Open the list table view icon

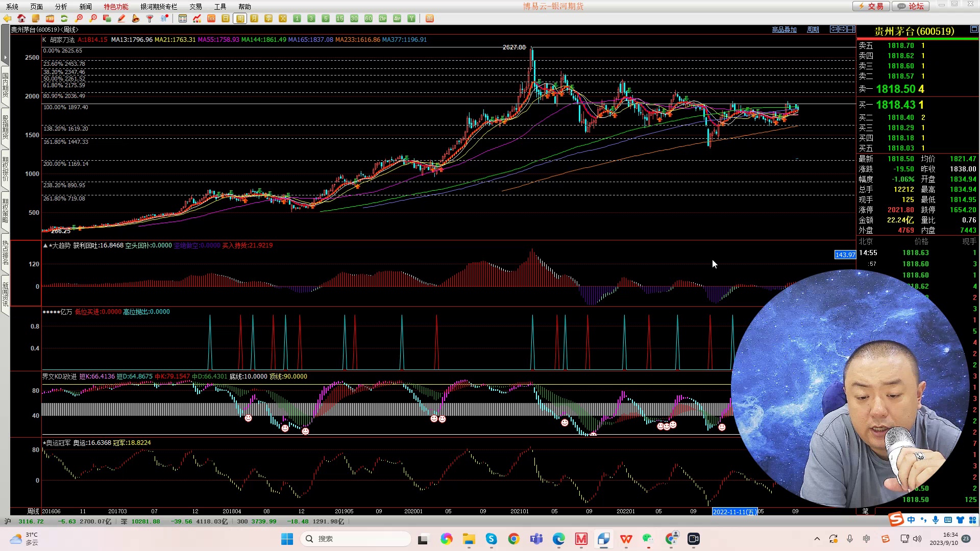[183, 18]
